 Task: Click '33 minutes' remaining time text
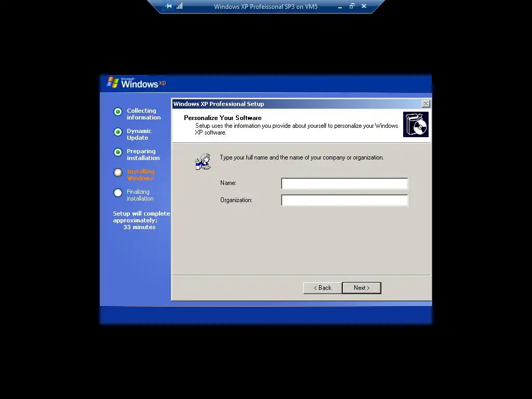pyautogui.click(x=139, y=228)
